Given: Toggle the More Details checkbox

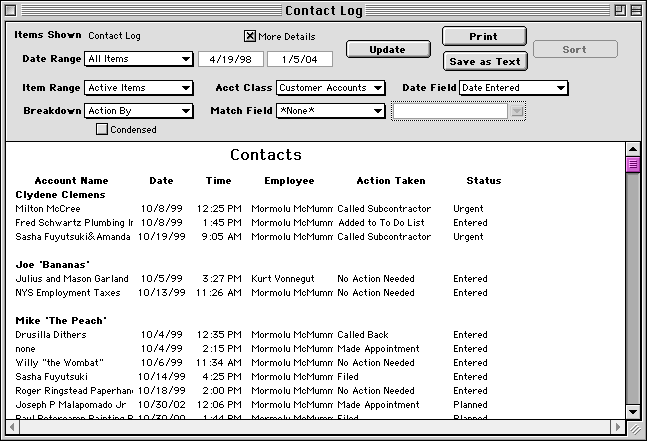Looking at the screenshot, I should click(x=250, y=36).
